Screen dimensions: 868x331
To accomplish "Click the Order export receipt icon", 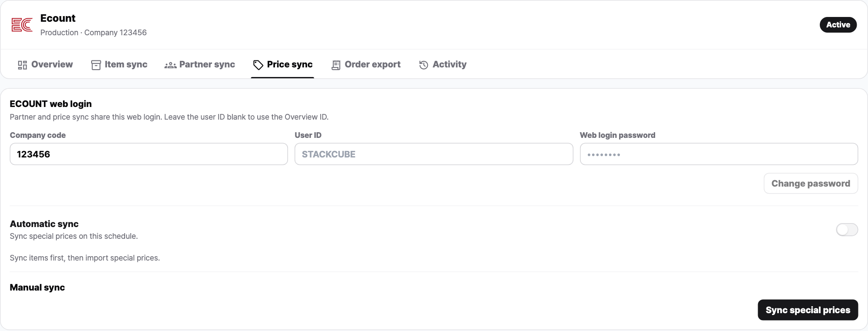I will pyautogui.click(x=336, y=65).
